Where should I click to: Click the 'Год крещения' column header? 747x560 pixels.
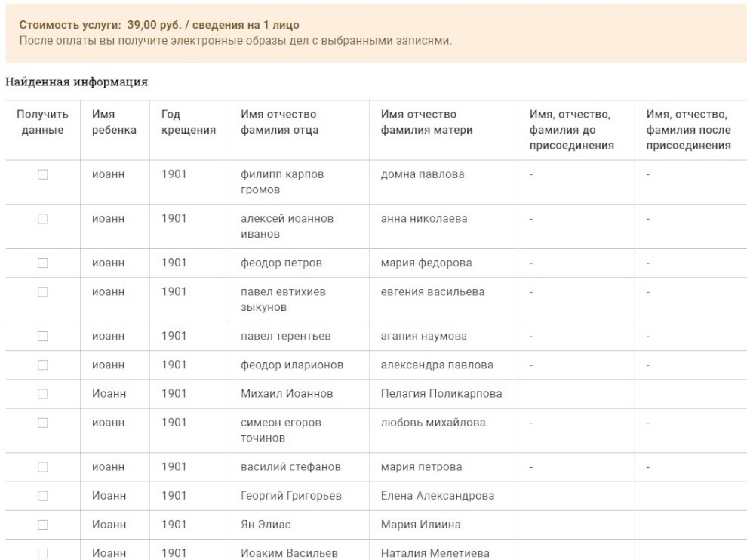(189, 122)
